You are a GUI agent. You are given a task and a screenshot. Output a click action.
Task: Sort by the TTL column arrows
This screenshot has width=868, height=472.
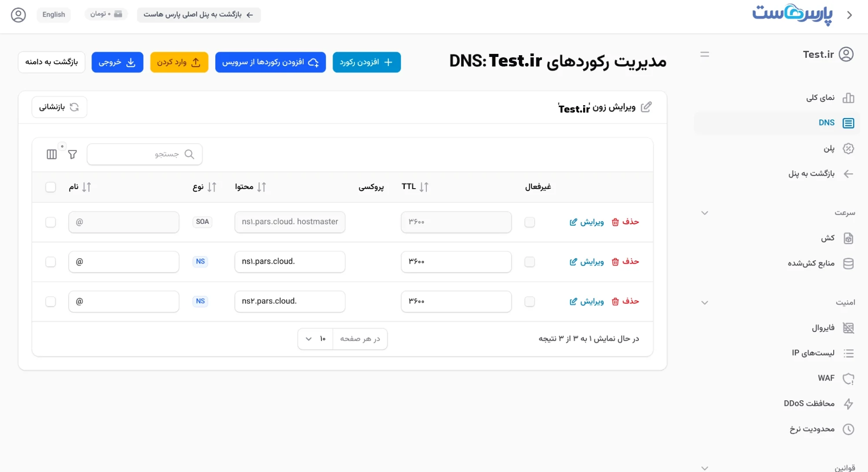(424, 187)
